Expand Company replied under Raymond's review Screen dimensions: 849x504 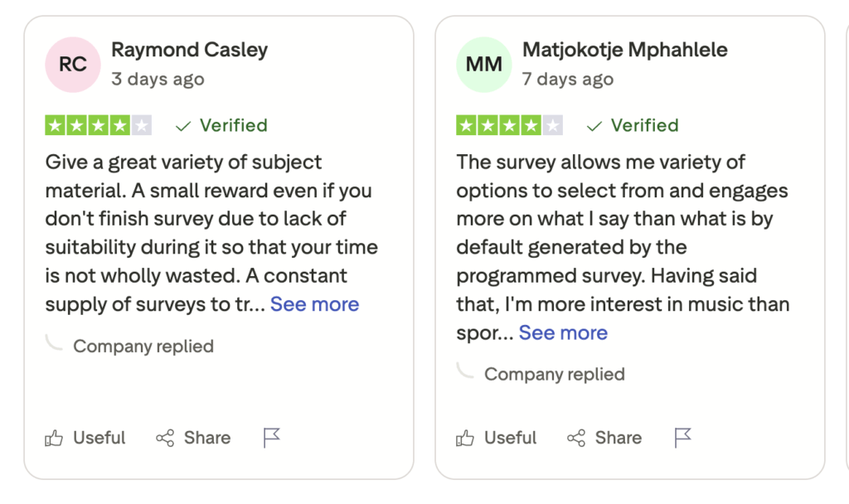(x=143, y=346)
